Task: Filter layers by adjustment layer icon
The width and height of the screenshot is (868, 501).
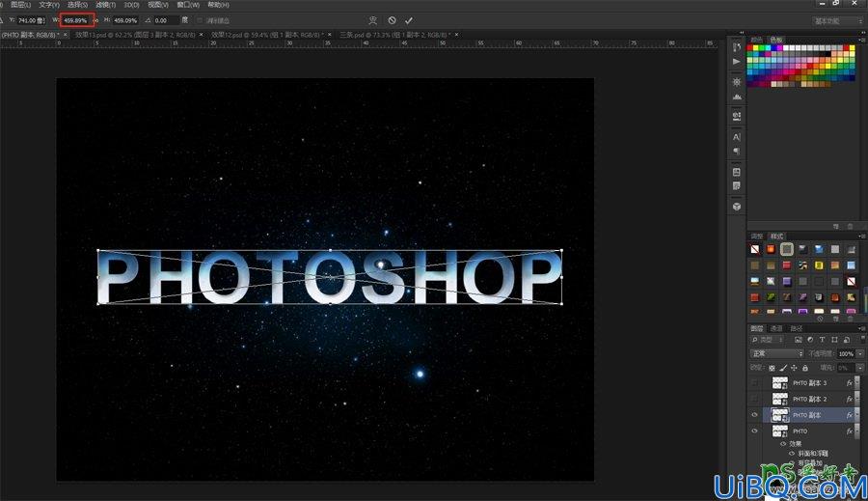Action: 810,340
